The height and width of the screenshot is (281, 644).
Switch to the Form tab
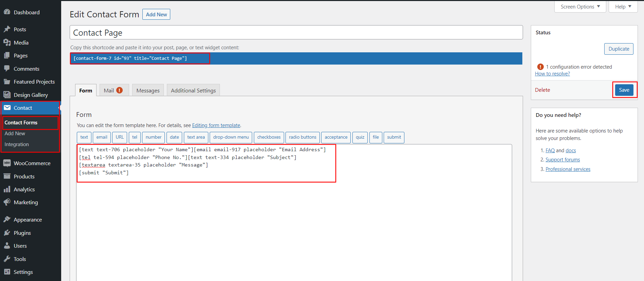click(86, 90)
